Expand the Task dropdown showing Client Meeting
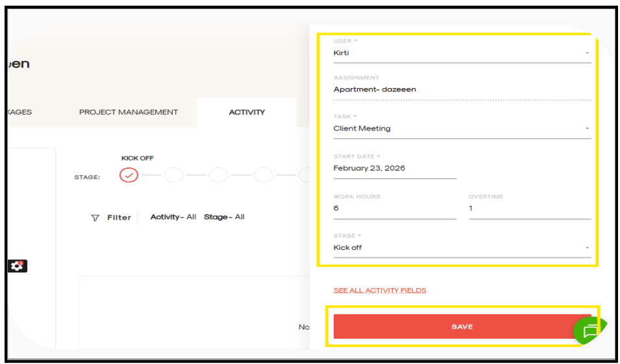The width and height of the screenshot is (620, 364). (461, 128)
